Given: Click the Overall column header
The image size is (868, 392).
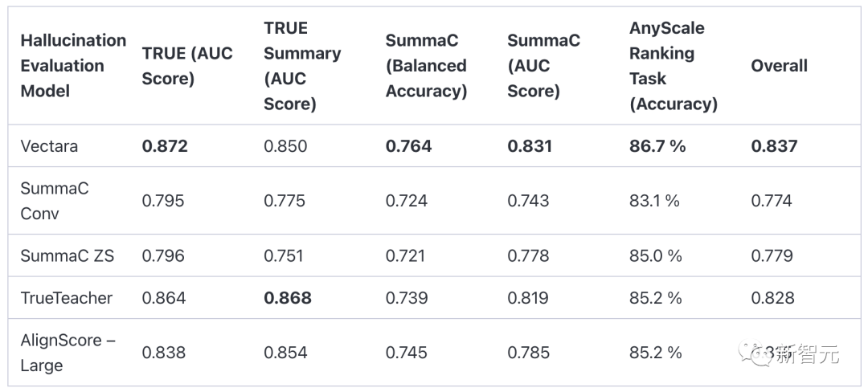Looking at the screenshot, I should pos(779,66).
